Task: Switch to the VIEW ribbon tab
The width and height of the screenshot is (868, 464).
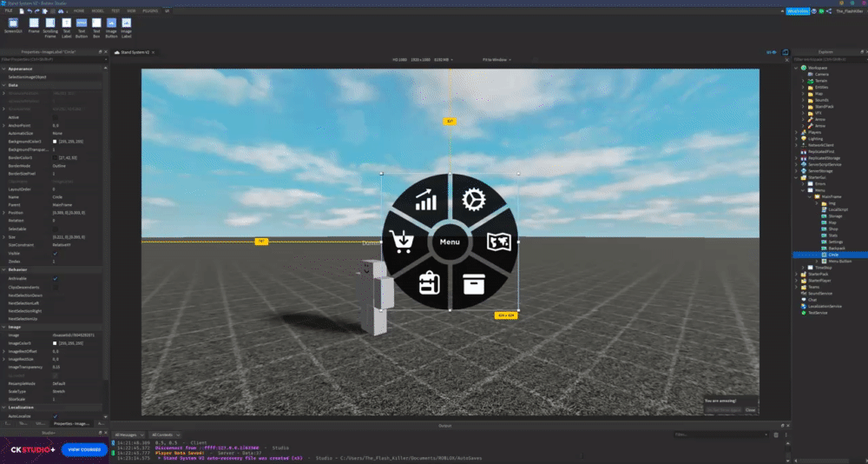Action: (131, 11)
